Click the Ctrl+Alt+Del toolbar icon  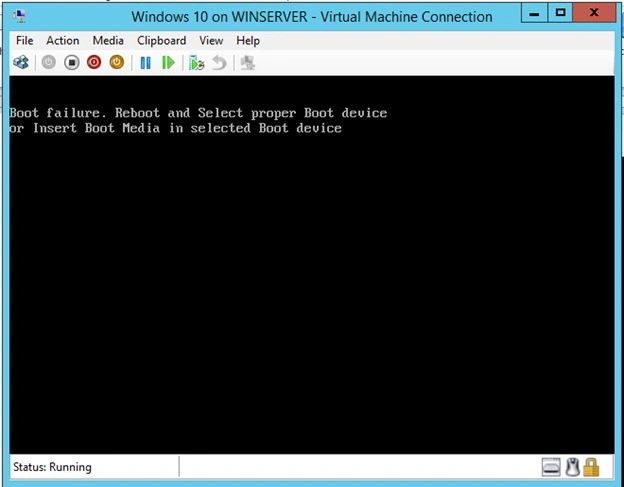(21, 62)
